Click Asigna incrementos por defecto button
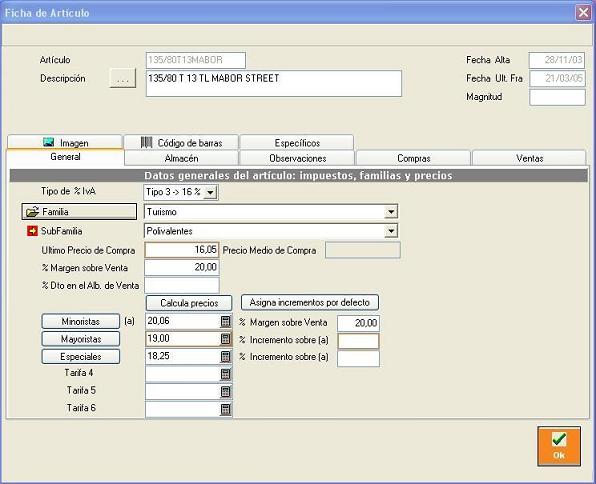The height and width of the screenshot is (484, 596). click(310, 303)
